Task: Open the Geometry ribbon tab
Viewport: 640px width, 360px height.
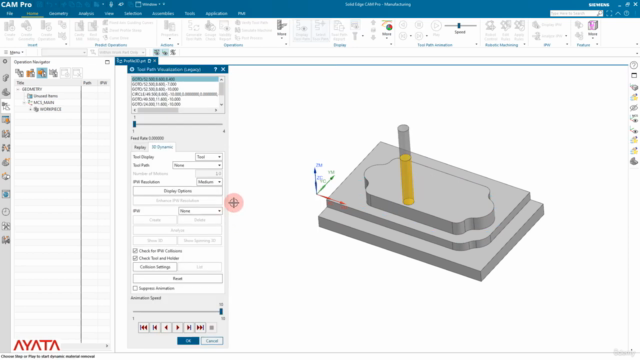Action: pos(58,13)
